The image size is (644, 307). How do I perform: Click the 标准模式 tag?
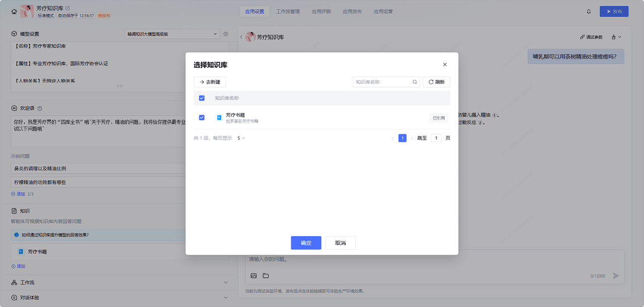pyautogui.click(x=46, y=16)
